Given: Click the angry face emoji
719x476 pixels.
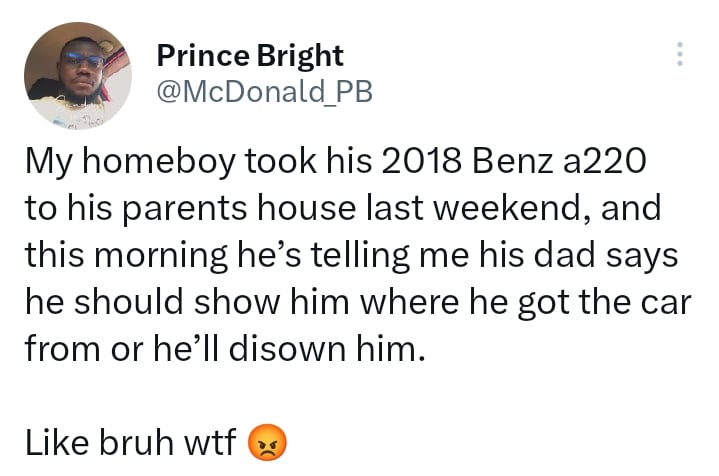Looking at the screenshot, I should click(267, 441).
